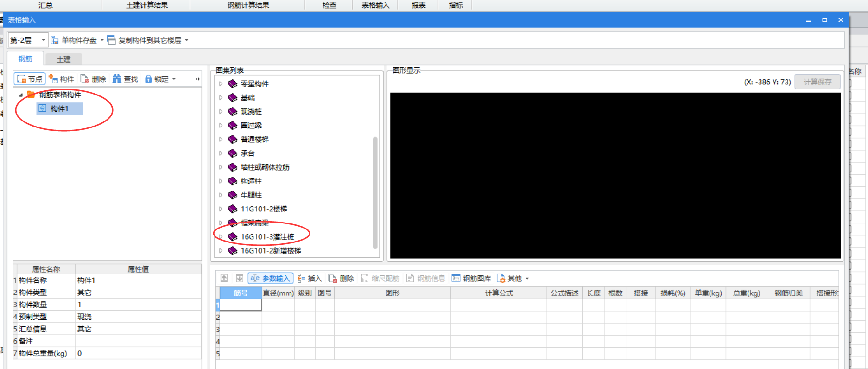868x369 pixels.
Task: Select the 16G101-3灌注桩 book icon
Action: tap(233, 236)
